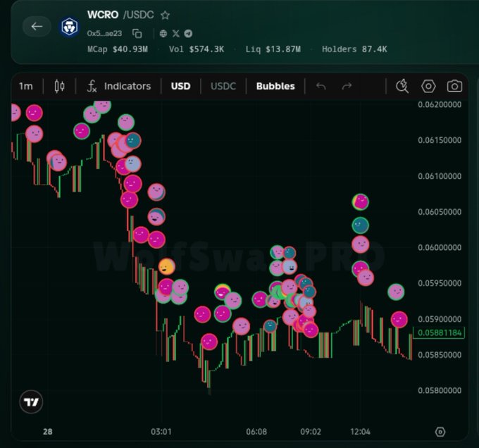The image size is (479, 448).
Task: Toggle the Bubbles overlay
Action: pos(275,86)
